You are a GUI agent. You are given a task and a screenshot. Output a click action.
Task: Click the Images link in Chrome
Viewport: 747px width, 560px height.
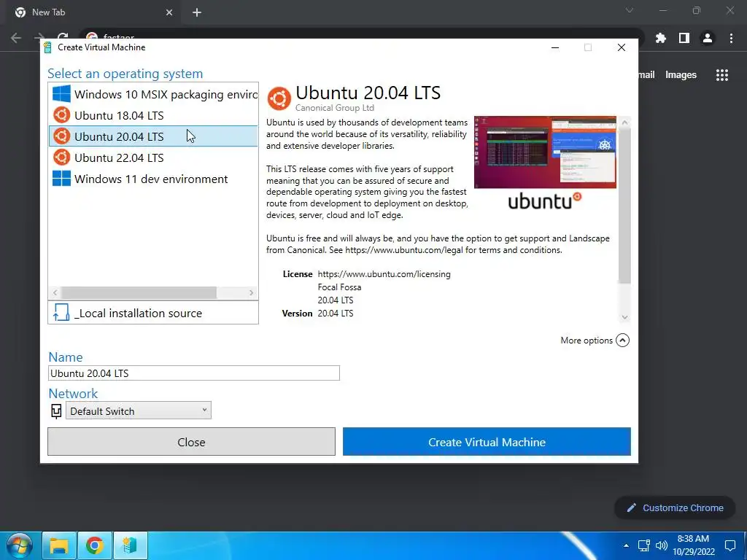coord(681,75)
